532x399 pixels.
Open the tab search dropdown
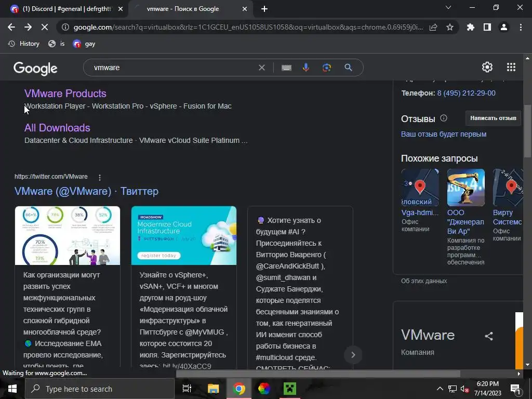[448, 7]
